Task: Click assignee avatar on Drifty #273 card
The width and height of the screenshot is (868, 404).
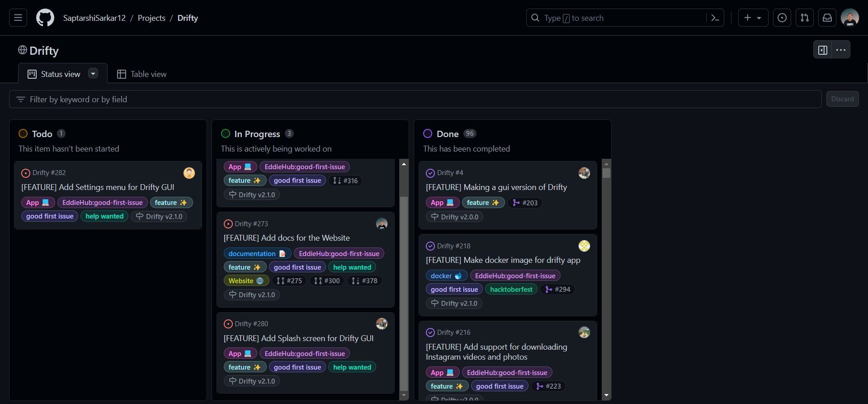Action: click(x=382, y=223)
